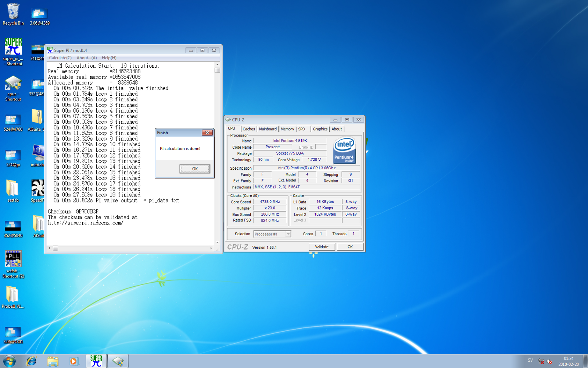588x368 pixels.
Task: Open the 3.06@4369 desktop screenshot icon
Action: tap(39, 16)
